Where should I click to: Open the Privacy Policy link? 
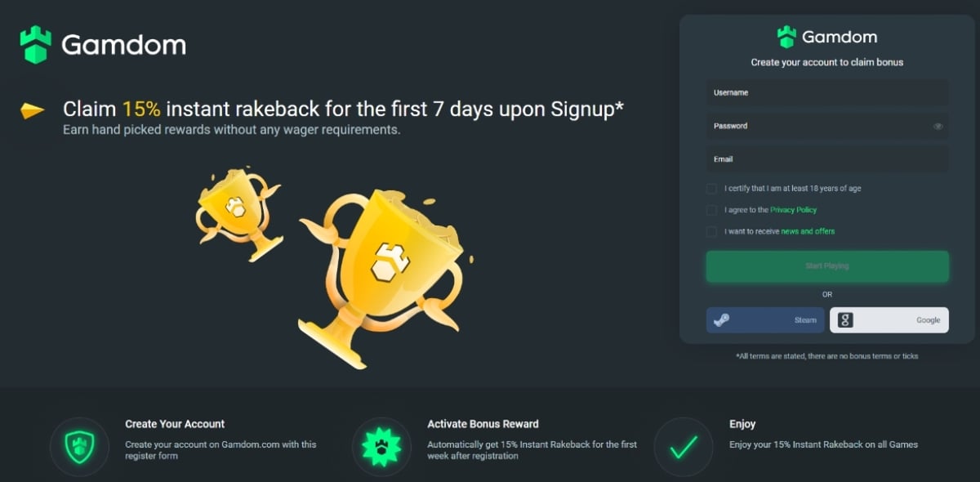[793, 210]
